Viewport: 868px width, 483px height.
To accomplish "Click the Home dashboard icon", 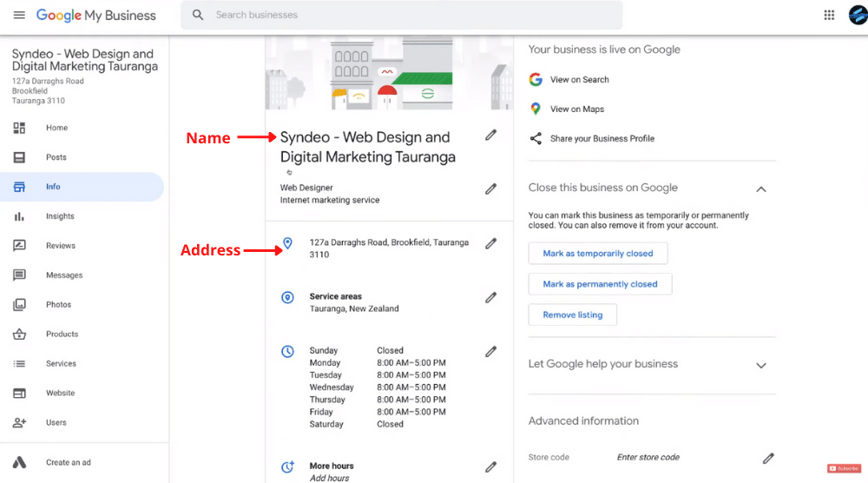I will 19,128.
